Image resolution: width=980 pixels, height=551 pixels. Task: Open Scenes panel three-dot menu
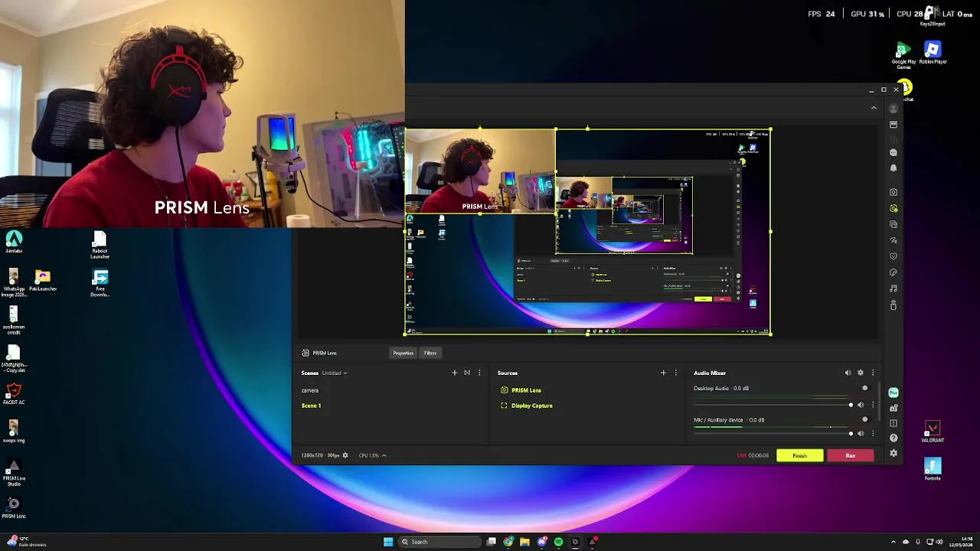coord(479,373)
